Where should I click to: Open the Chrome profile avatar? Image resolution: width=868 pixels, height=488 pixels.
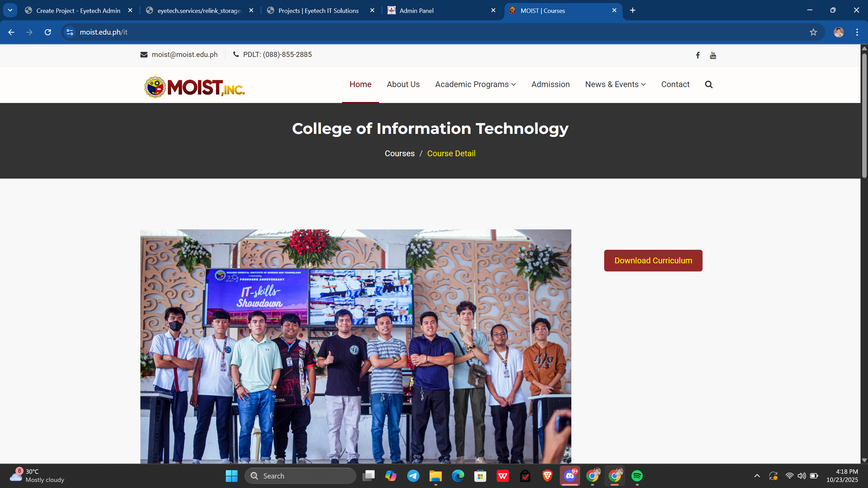[839, 32]
